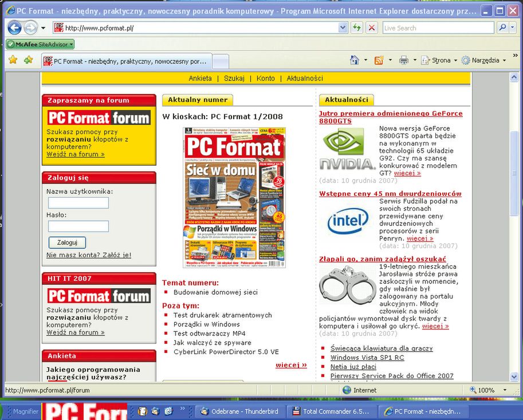Image resolution: width=523 pixels, height=420 pixels.
Task: Start Live Search with magnifier icon
Action: pyautogui.click(x=502, y=28)
